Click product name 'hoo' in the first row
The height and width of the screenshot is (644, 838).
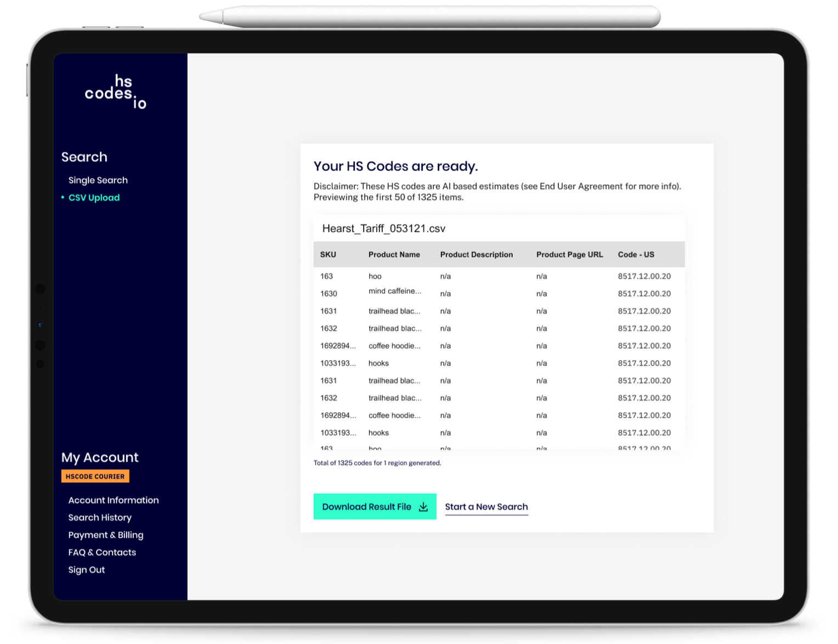(375, 276)
